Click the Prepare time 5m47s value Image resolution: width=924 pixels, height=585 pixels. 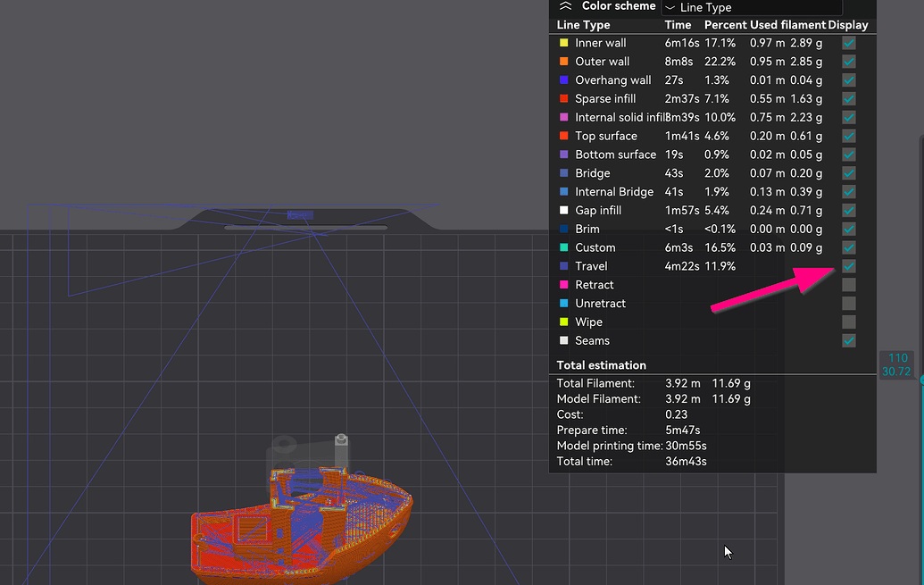682,430
